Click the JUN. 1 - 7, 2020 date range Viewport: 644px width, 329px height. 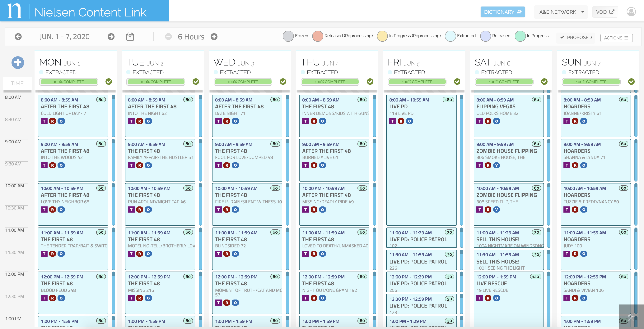point(64,37)
